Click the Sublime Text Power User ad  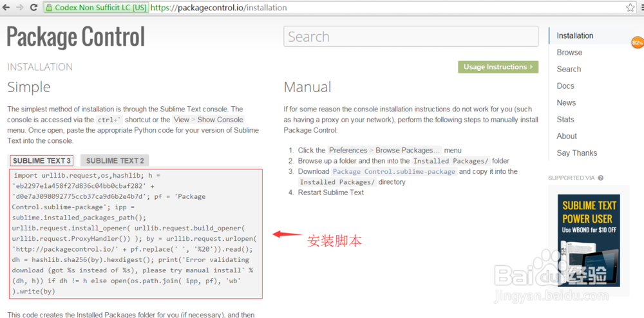[x=589, y=241]
